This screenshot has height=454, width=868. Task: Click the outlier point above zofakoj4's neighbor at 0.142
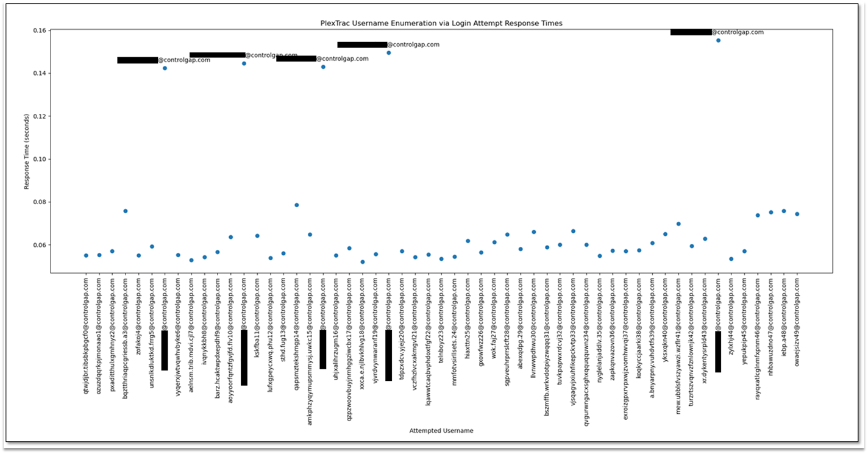[165, 68]
